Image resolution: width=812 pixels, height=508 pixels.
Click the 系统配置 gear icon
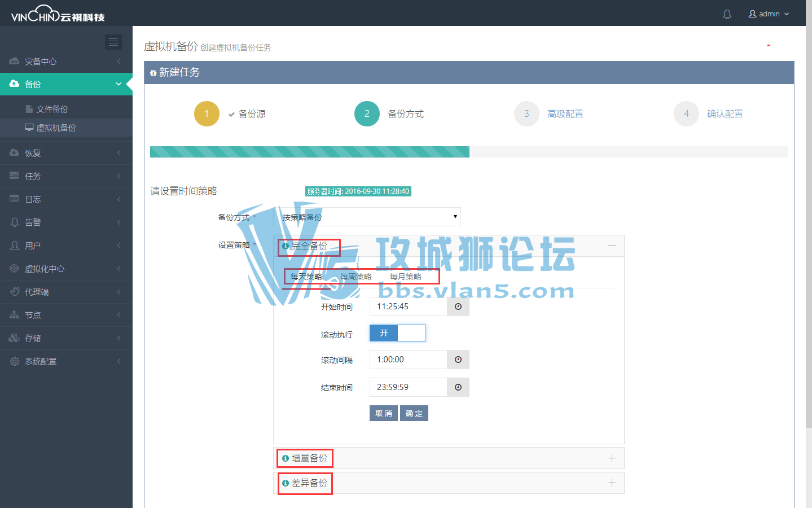14,361
